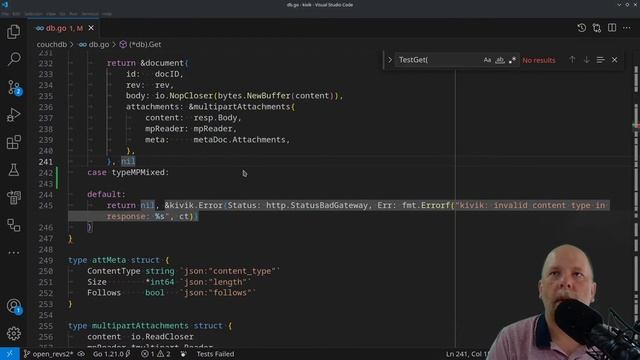Viewport: 640px width, 360px height.
Task: Click the 'No results' find status text
Action: click(x=539, y=60)
